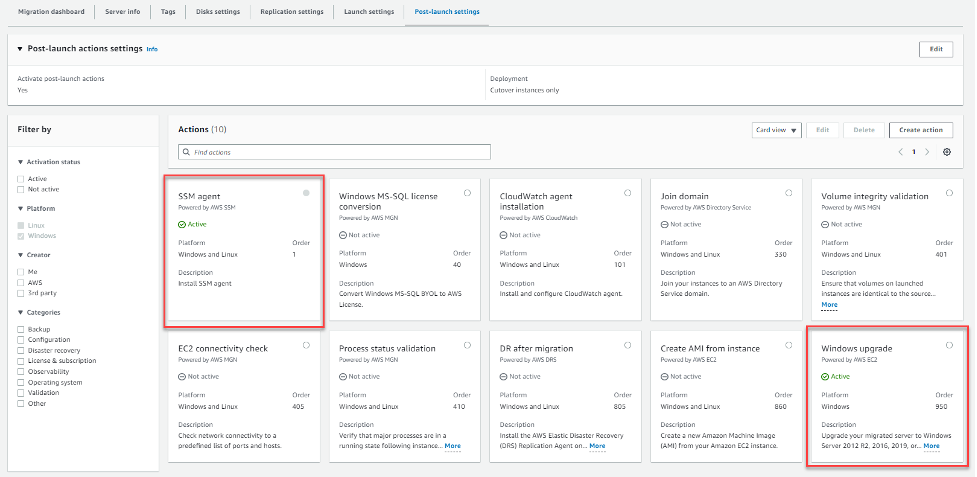Collapse the Platform filter group
977x477 pixels.
(20, 209)
